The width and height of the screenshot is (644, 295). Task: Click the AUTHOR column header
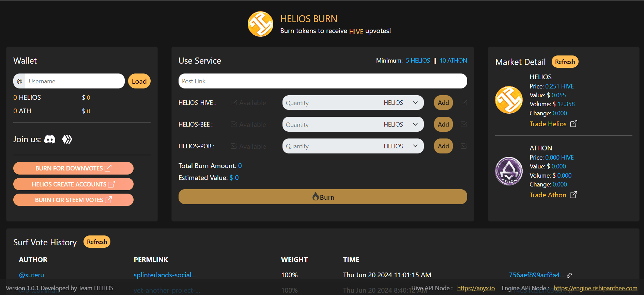33,260
